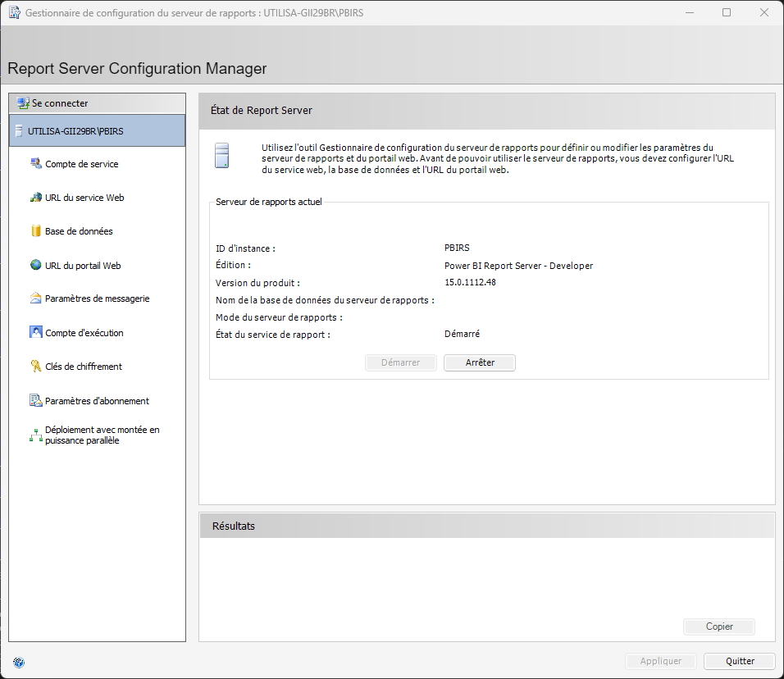Click the Appliquer button

tap(660, 661)
